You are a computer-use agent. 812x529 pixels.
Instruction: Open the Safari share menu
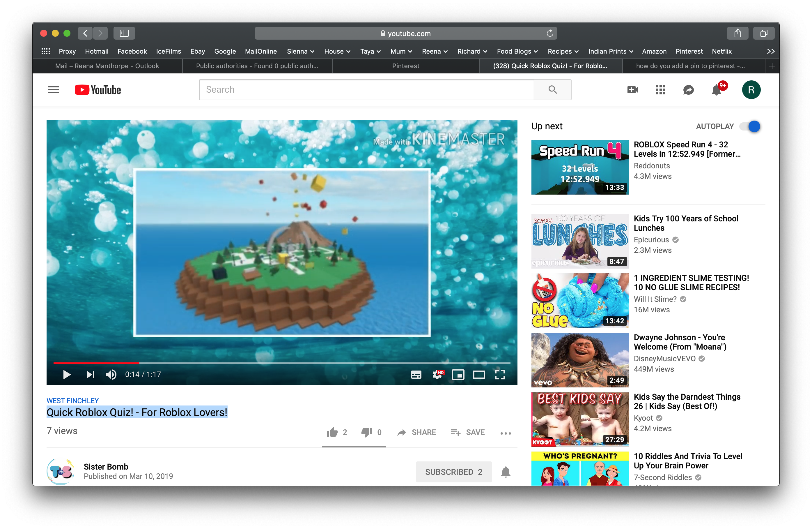737,33
